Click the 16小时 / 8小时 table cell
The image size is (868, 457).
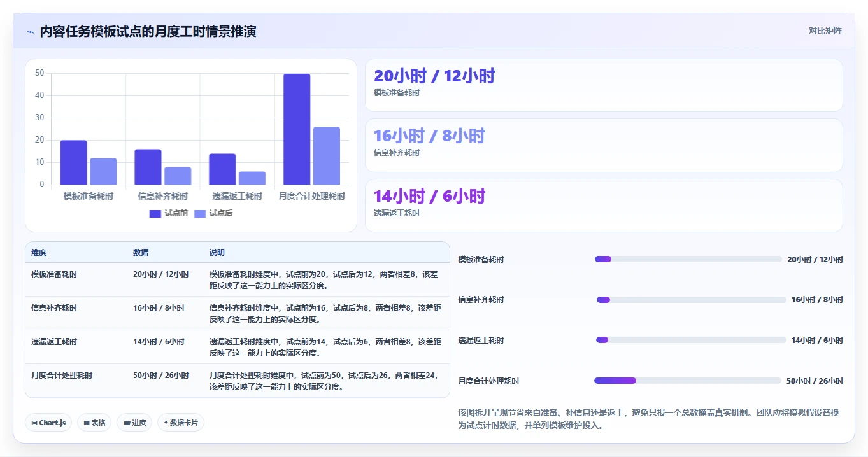click(x=159, y=308)
